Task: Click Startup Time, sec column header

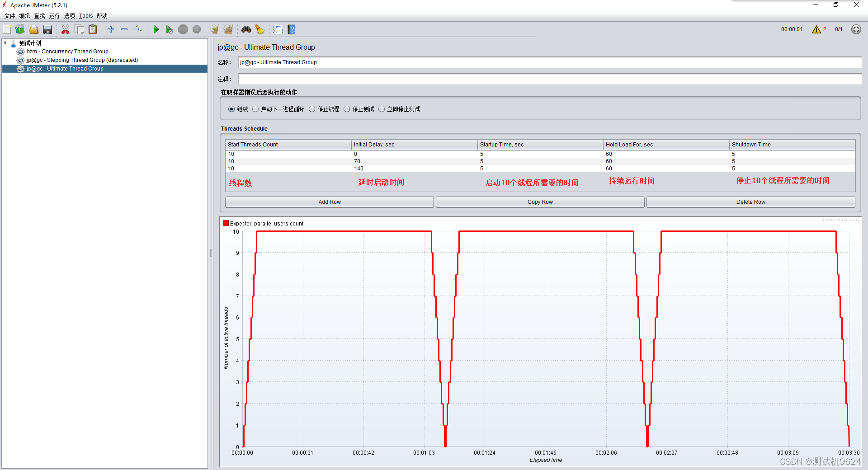Action: [541, 145]
